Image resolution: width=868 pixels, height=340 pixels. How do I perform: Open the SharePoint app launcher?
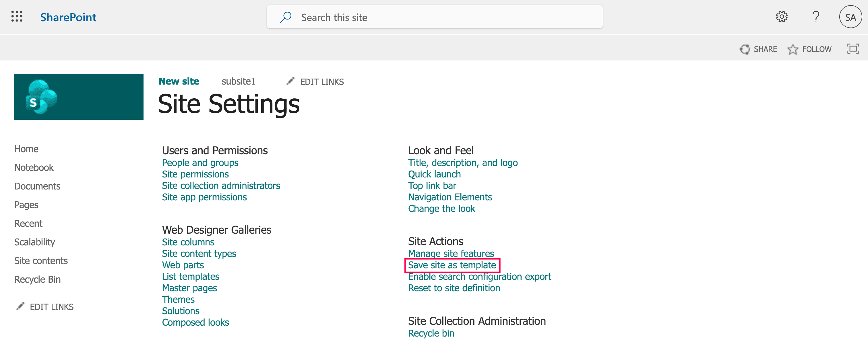point(17,17)
